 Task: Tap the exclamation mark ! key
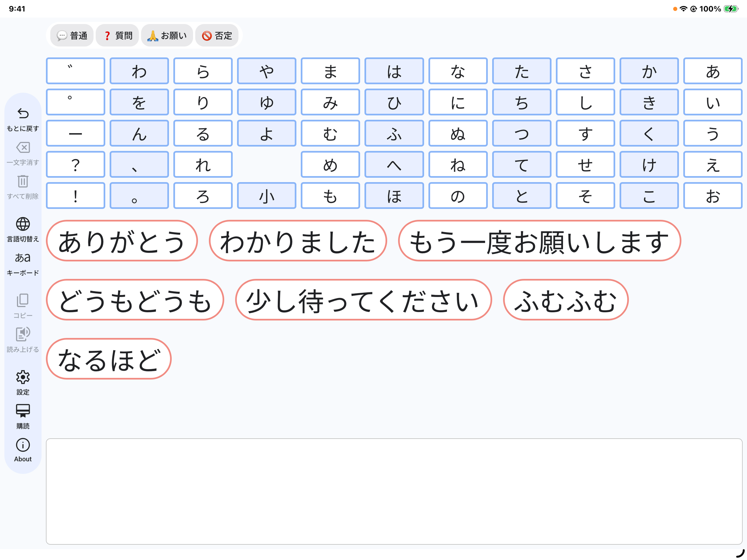[76, 196]
